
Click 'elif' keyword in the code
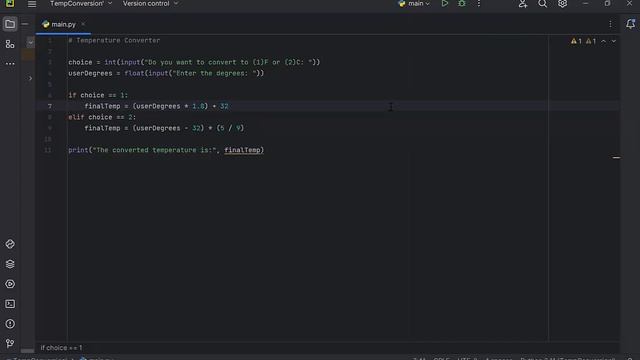(x=76, y=117)
